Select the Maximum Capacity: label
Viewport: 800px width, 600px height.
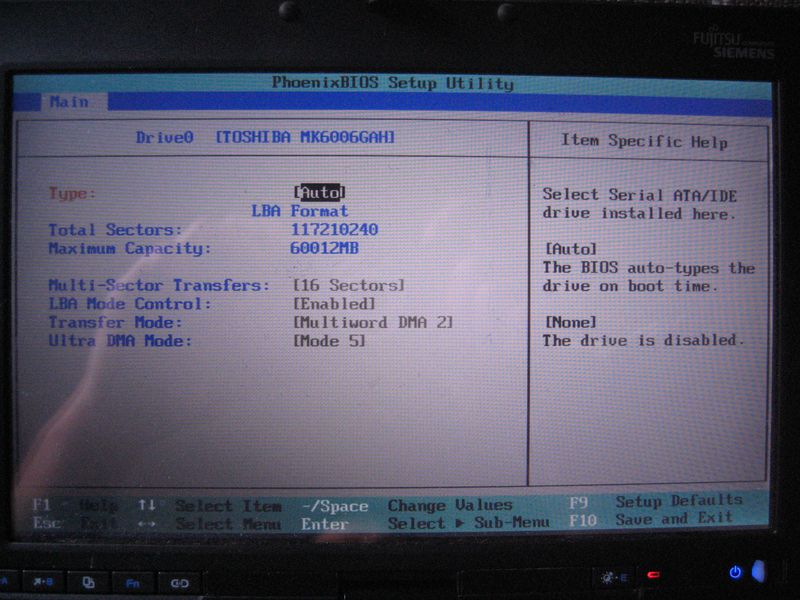[130, 248]
